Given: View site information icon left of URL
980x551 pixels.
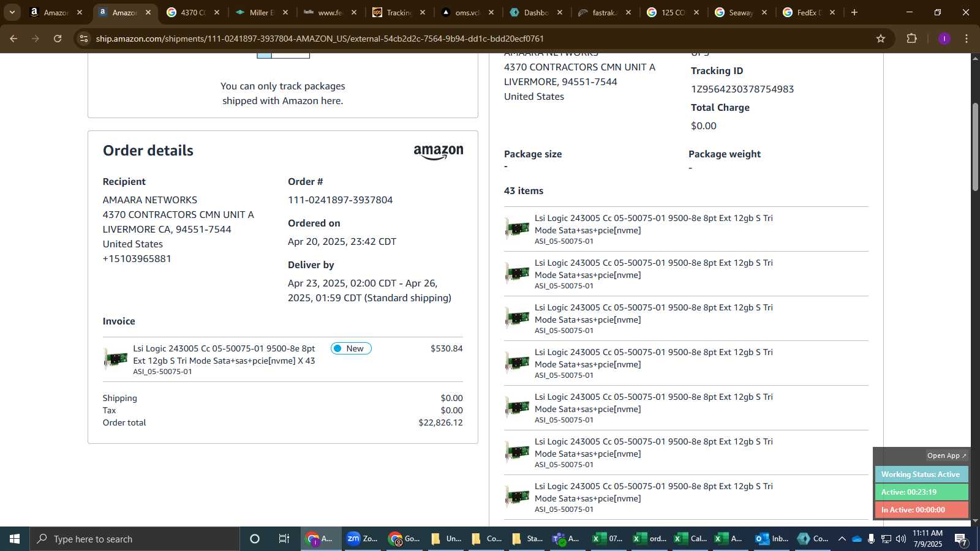Looking at the screenshot, I should click(84, 39).
